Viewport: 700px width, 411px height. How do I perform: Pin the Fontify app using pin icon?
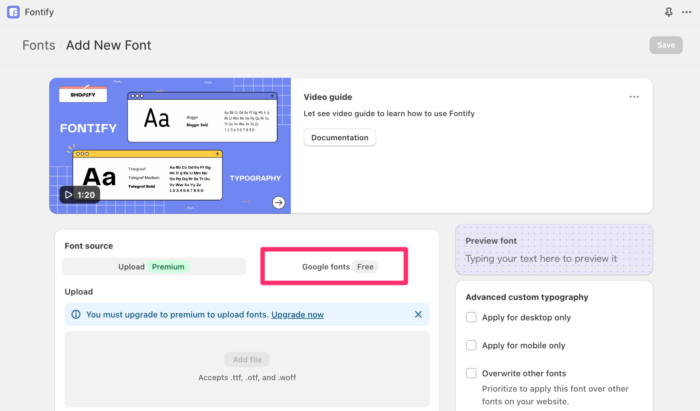click(668, 12)
